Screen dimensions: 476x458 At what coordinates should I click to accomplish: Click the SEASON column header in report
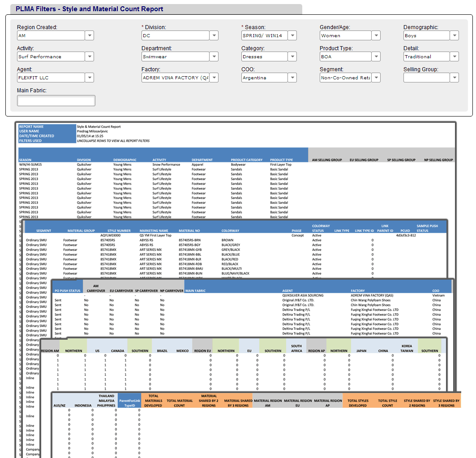pyautogui.click(x=25, y=160)
